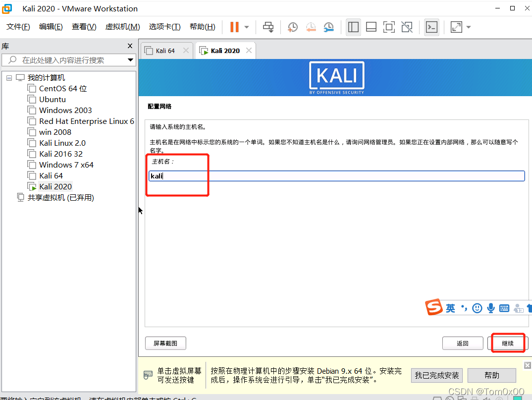Open stretch display dropdown arrow
The height and width of the screenshot is (400, 532).
[x=469, y=27]
